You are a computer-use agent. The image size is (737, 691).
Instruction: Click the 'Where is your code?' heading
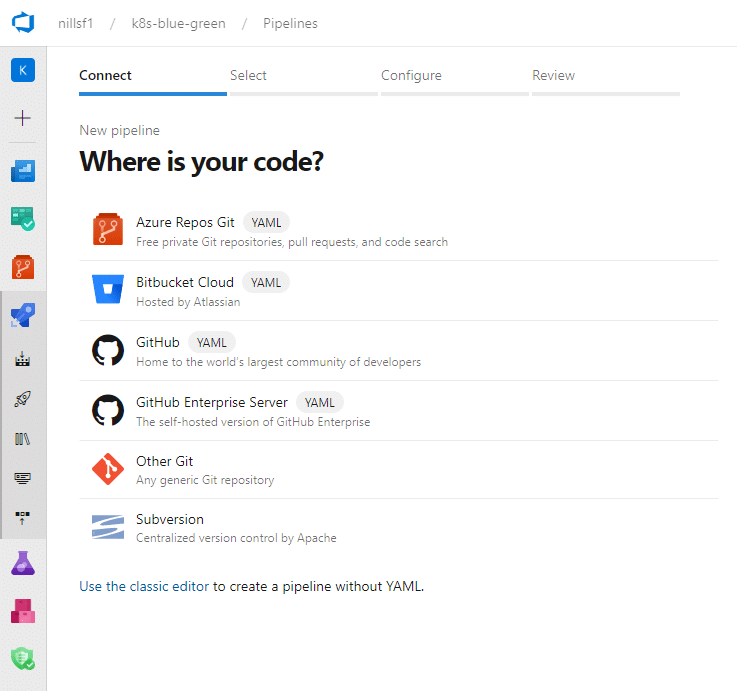pos(201,162)
